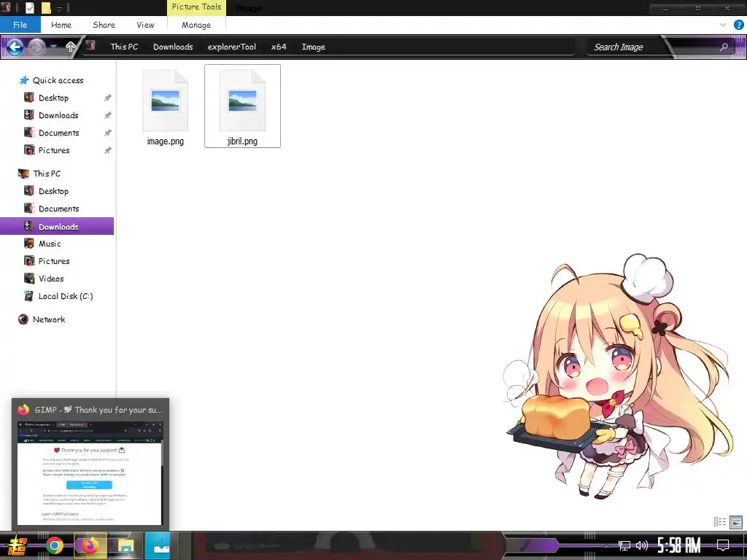
Task: Select Quick access in navigation pane
Action: pos(58,80)
